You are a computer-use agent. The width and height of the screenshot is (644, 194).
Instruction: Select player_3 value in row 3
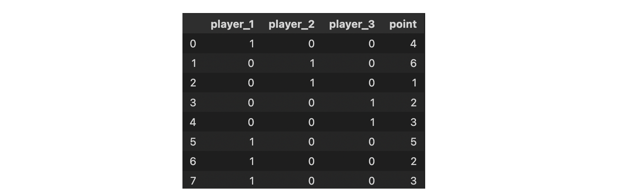[372, 103]
